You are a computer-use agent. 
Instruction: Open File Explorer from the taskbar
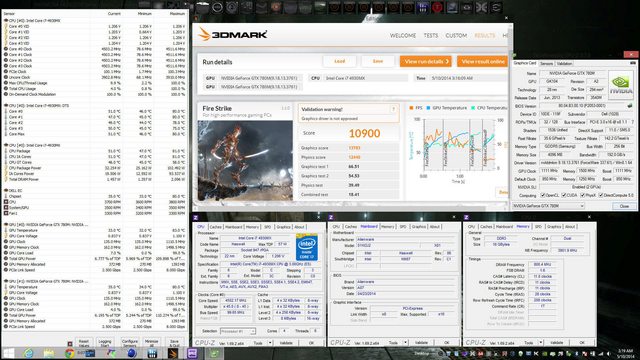click(49, 353)
